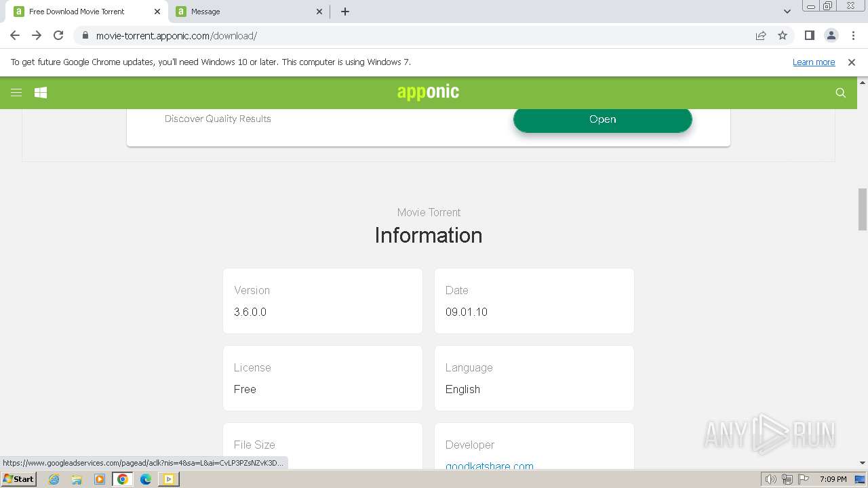Screen dimensions: 868x488
Task: Open the apponic site search icon
Action: click(x=841, y=93)
